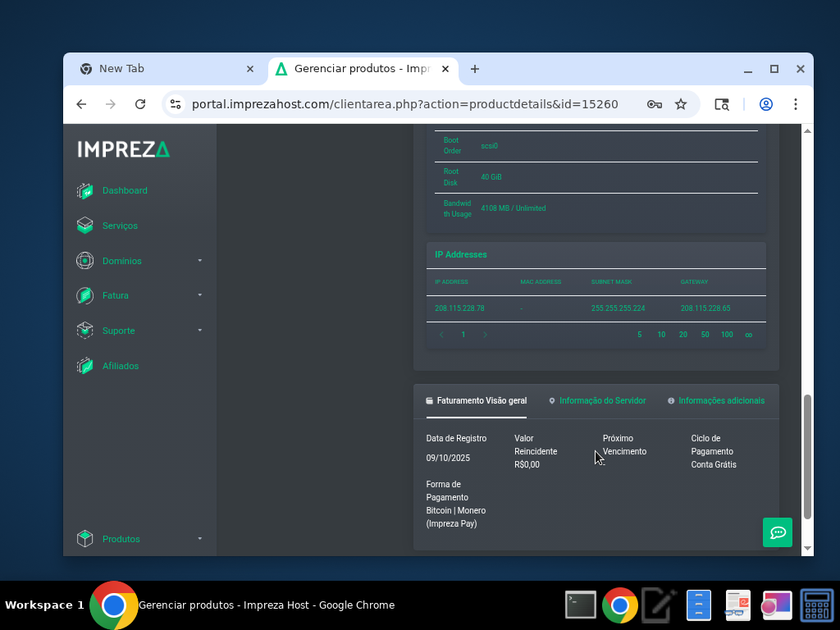Open Chrome from taskbar tray
The image size is (840, 630).
pyautogui.click(x=620, y=605)
